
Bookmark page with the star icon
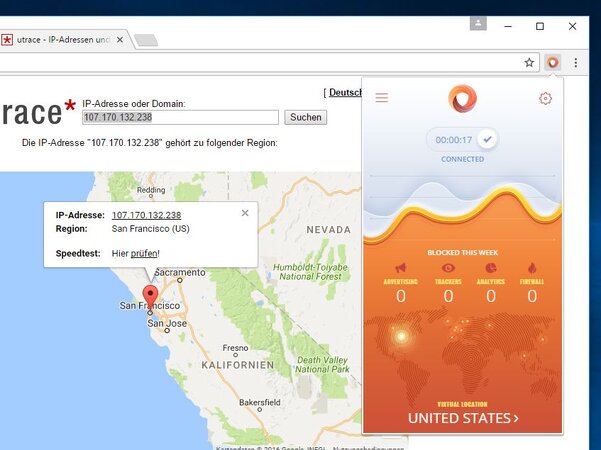point(529,62)
